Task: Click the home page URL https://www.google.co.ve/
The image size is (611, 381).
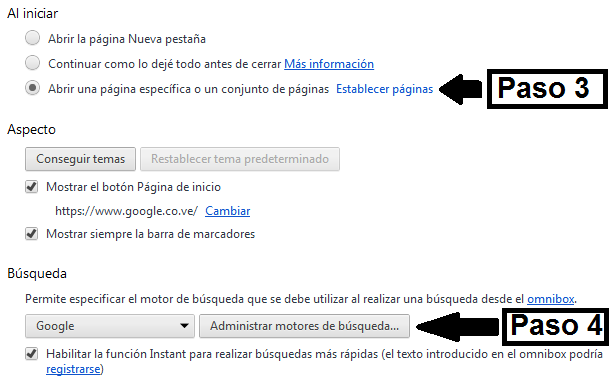Action: [126, 211]
